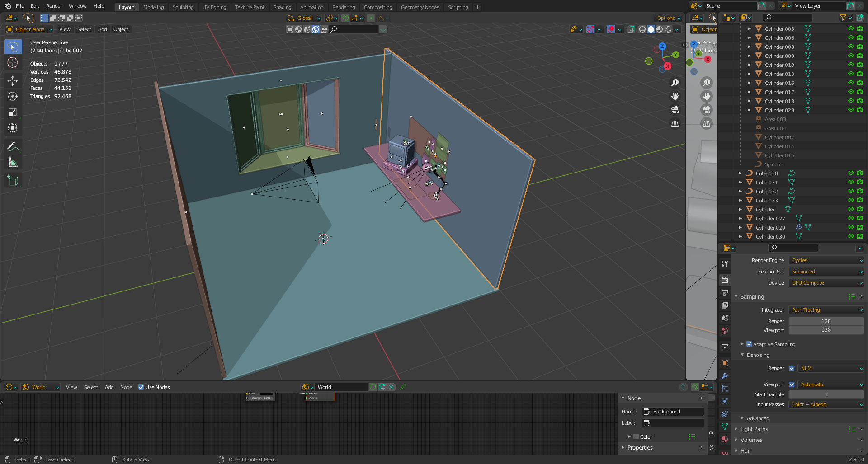Image resolution: width=868 pixels, height=464 pixels.
Task: Enable Adaptive Sampling checkbox
Action: (x=749, y=344)
